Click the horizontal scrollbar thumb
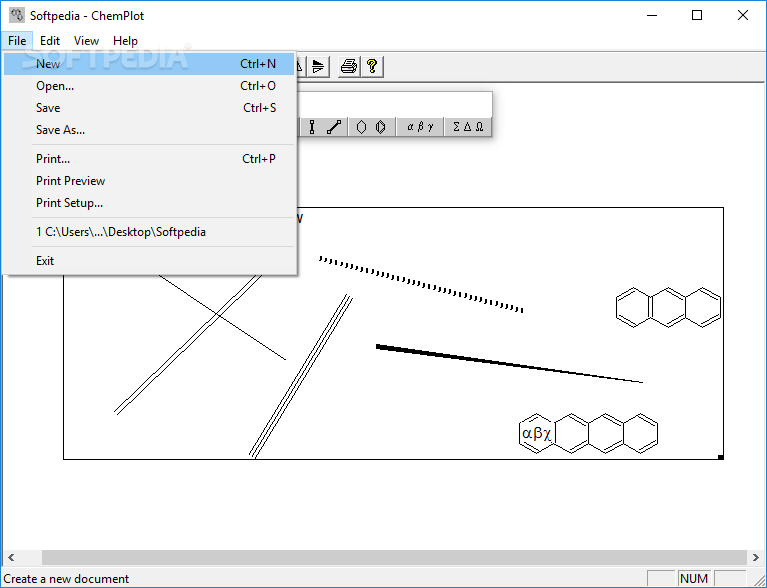Viewport: 767px width, 588px height. point(394,557)
